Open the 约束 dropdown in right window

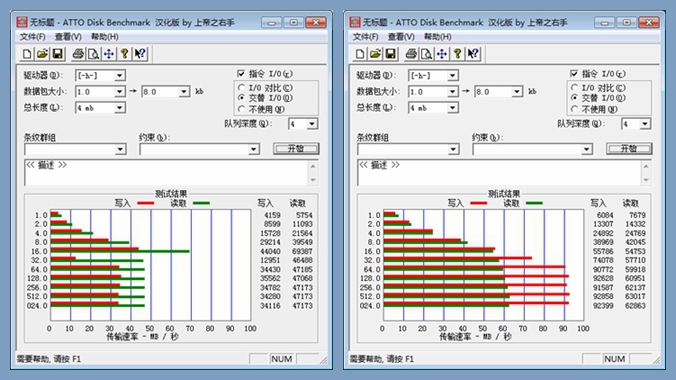point(587,149)
